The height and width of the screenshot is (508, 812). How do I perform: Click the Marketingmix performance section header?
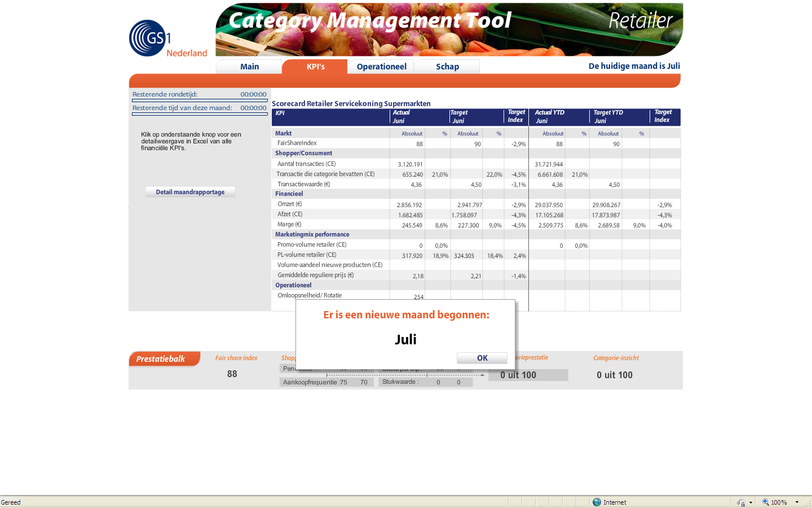312,235
